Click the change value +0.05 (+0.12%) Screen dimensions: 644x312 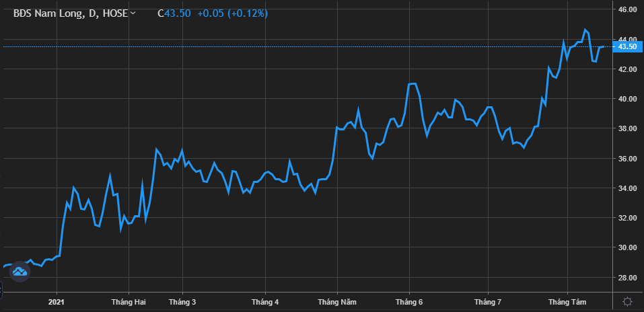coord(232,13)
